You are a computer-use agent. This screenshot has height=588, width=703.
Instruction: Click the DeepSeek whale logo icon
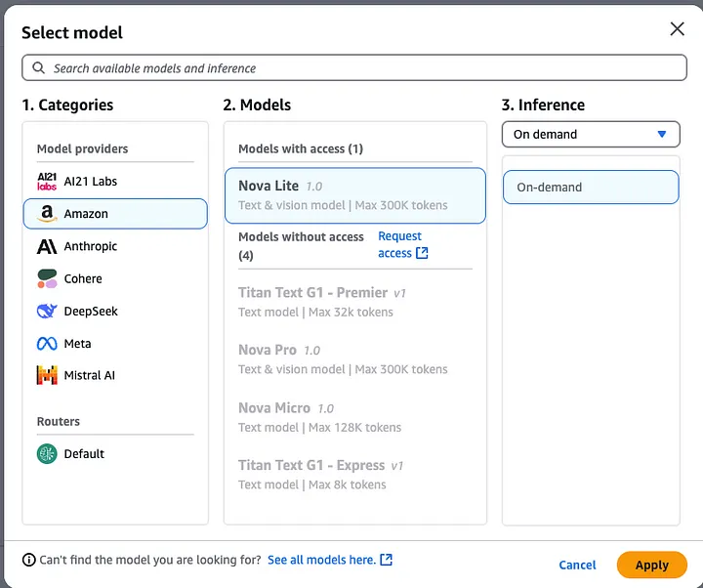47,311
